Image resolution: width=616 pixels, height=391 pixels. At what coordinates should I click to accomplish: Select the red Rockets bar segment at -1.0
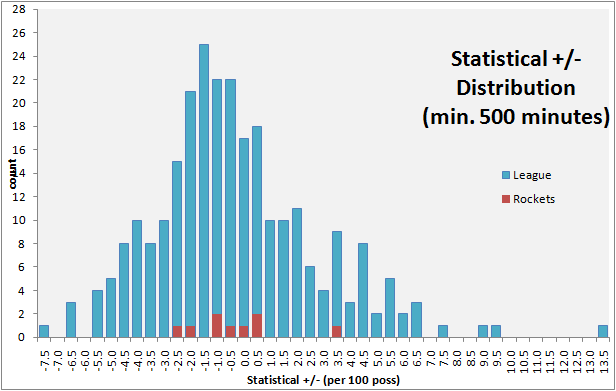217,325
